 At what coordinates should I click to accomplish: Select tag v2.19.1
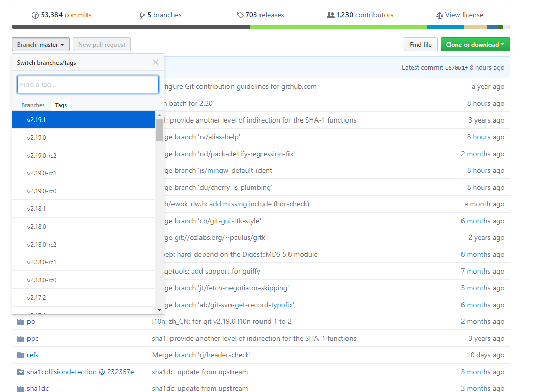pyautogui.click(x=83, y=119)
